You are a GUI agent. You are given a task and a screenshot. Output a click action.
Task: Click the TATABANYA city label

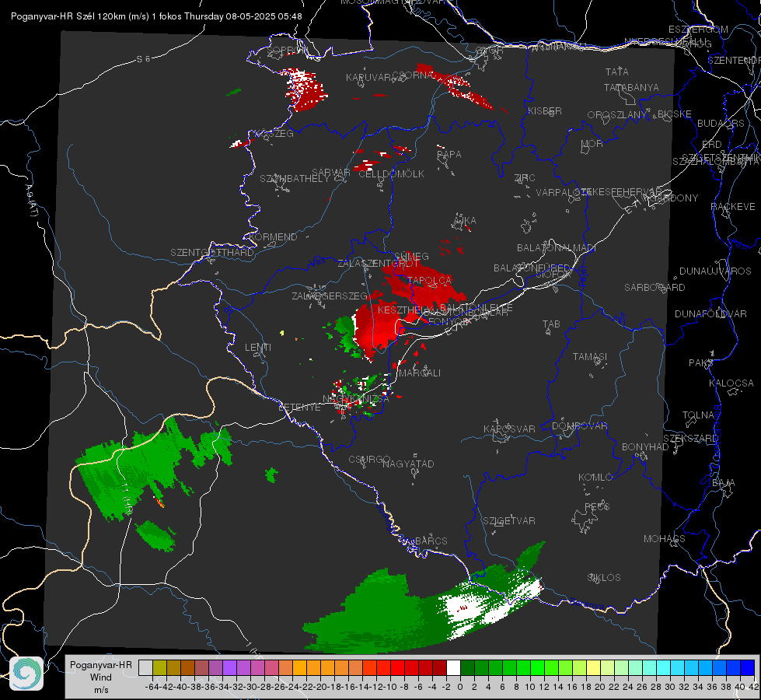[x=631, y=87]
